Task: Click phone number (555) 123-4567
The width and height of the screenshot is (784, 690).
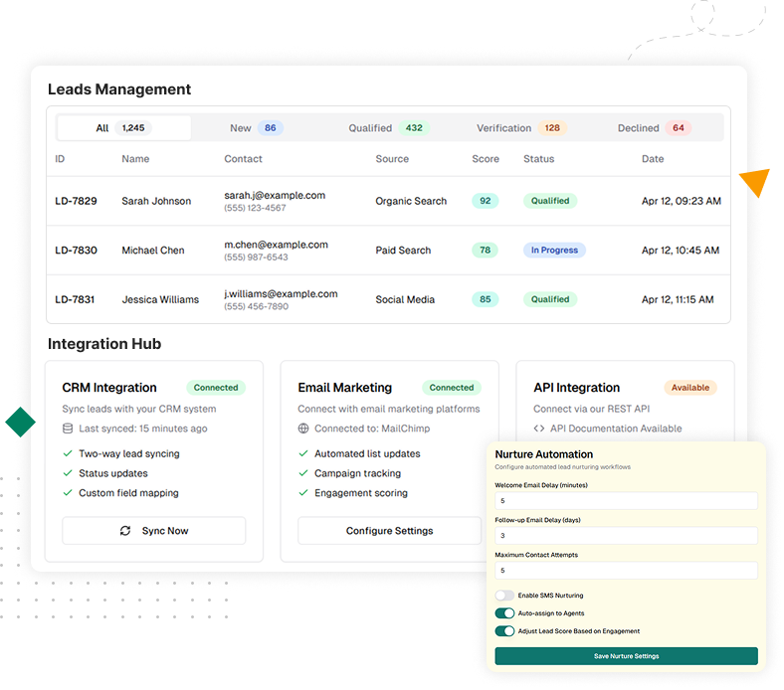Action: coord(255,209)
